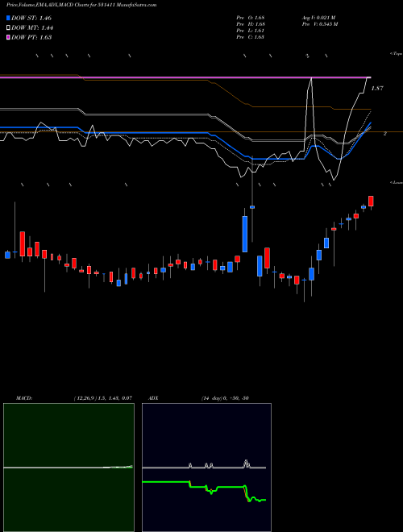403x532 pixels.
Task: Click the magenta DOW PT legend swatch
Action: click(8, 37)
